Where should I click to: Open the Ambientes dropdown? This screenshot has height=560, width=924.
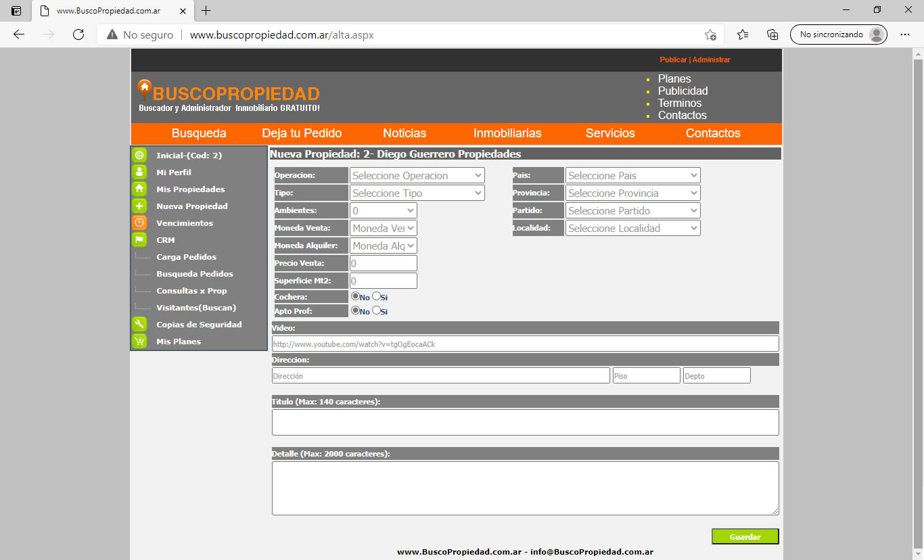click(x=384, y=210)
